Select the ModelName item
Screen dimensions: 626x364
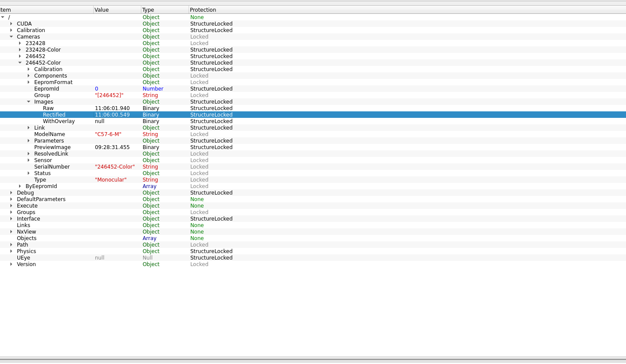pos(49,134)
